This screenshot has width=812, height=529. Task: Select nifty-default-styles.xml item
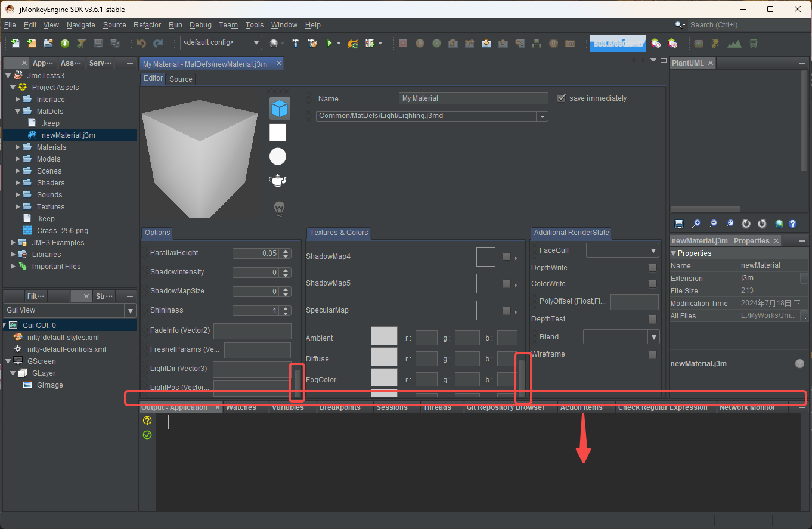[x=63, y=338]
